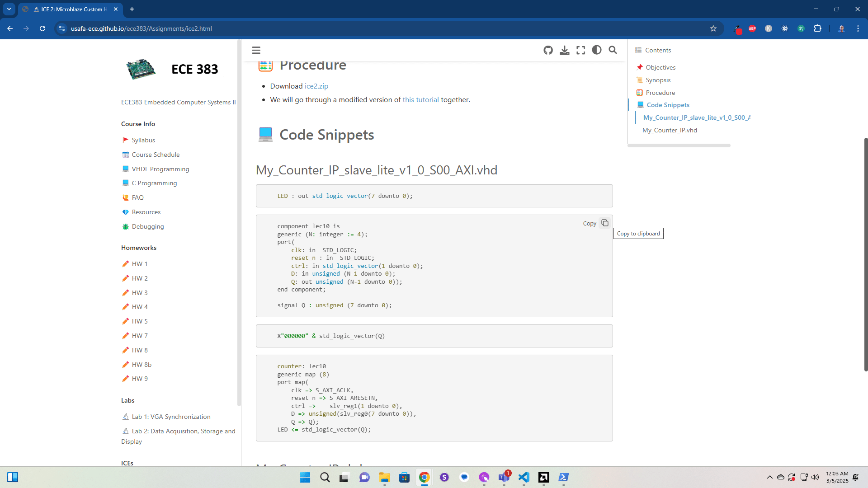Open a new browser tab
Image resolution: width=868 pixels, height=488 pixels.
pos(132,9)
